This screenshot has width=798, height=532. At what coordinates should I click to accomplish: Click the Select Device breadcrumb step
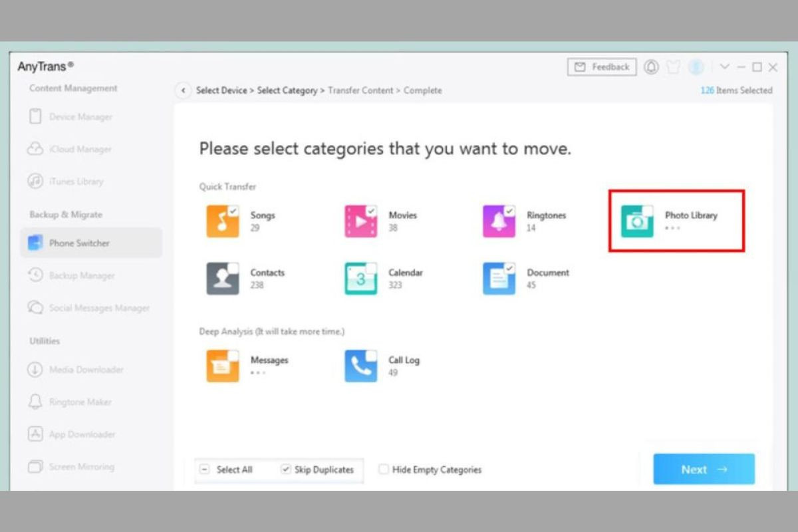[221, 90]
